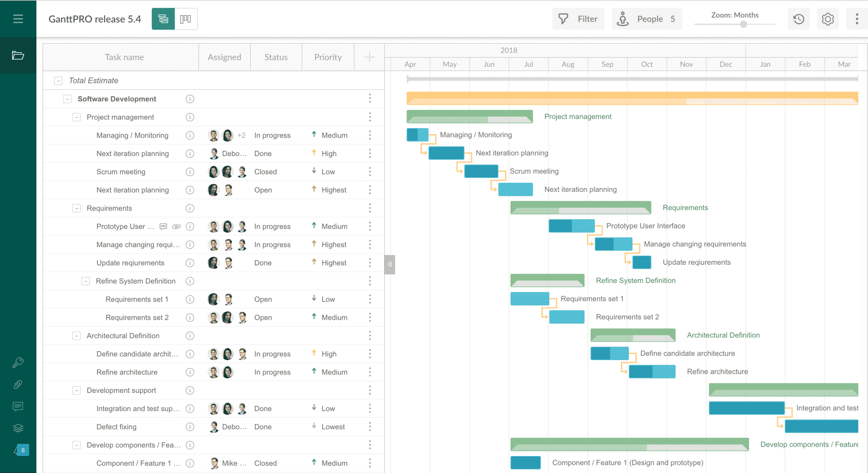Click the Add column button header

pyautogui.click(x=369, y=57)
